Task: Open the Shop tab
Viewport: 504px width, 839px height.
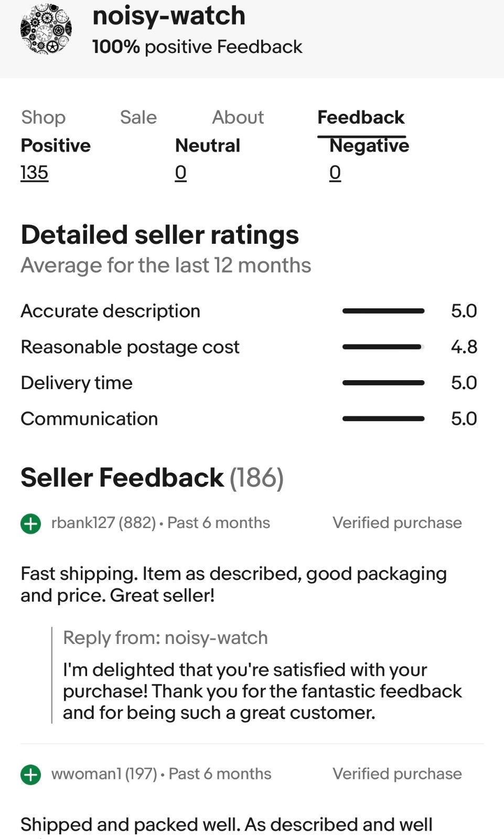Action: tap(44, 117)
